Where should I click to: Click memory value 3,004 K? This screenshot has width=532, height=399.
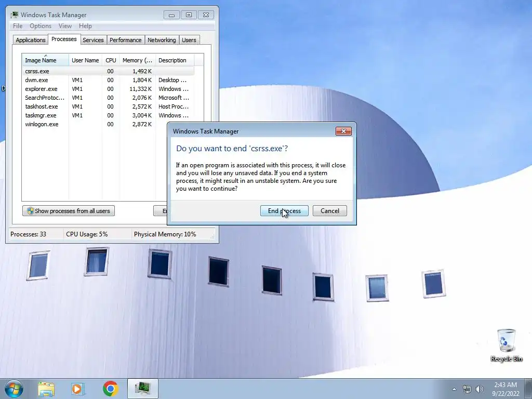coord(142,115)
